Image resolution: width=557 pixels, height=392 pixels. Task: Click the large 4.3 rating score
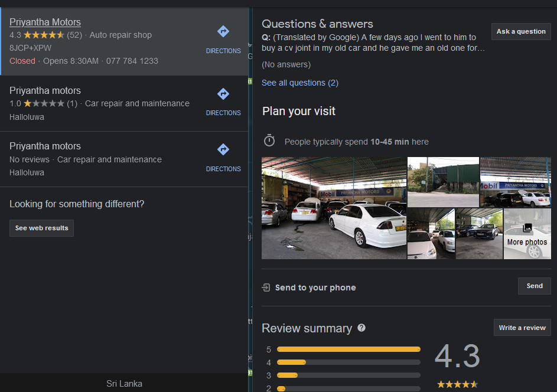[x=457, y=356]
